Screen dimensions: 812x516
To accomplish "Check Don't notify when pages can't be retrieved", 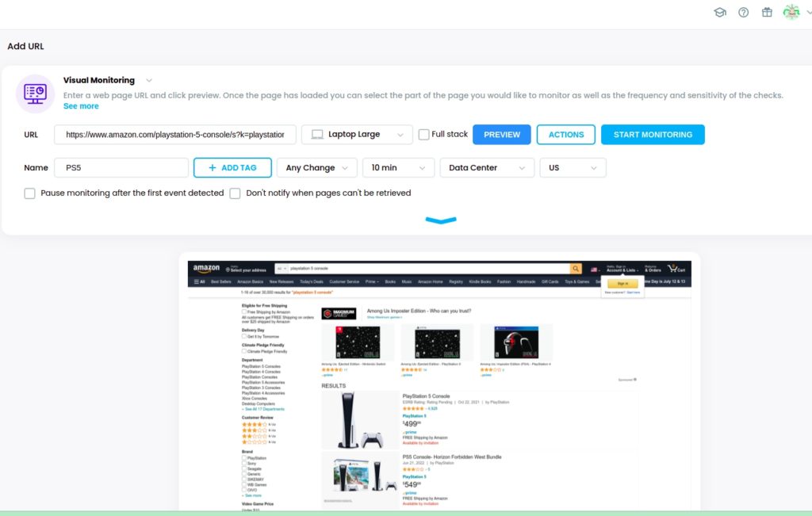I will [235, 193].
